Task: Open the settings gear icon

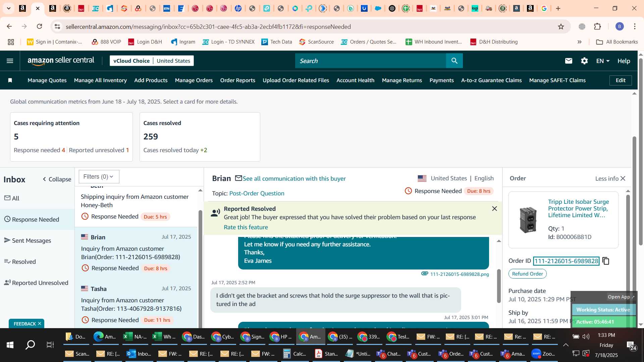Action: 584,61
